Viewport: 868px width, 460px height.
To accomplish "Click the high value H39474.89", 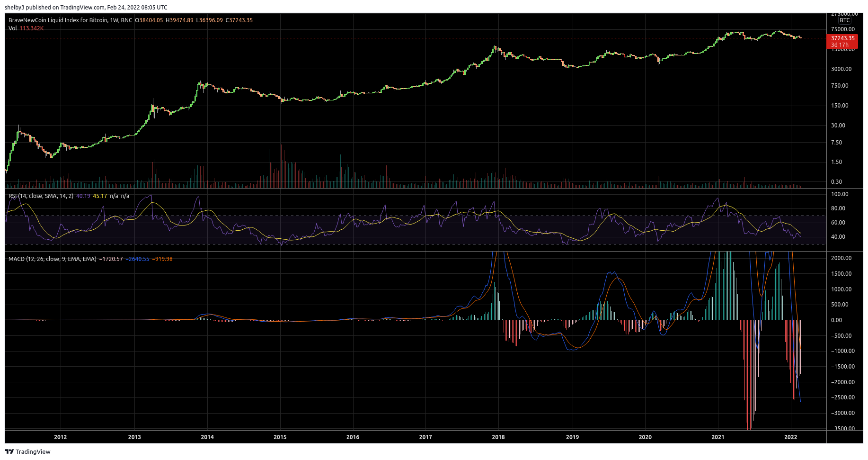I will point(179,20).
